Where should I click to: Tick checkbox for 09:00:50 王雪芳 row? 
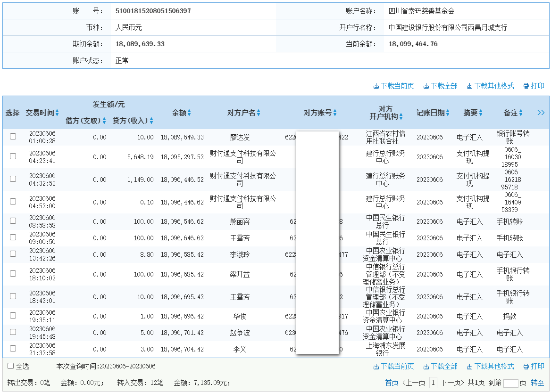tap(13, 237)
